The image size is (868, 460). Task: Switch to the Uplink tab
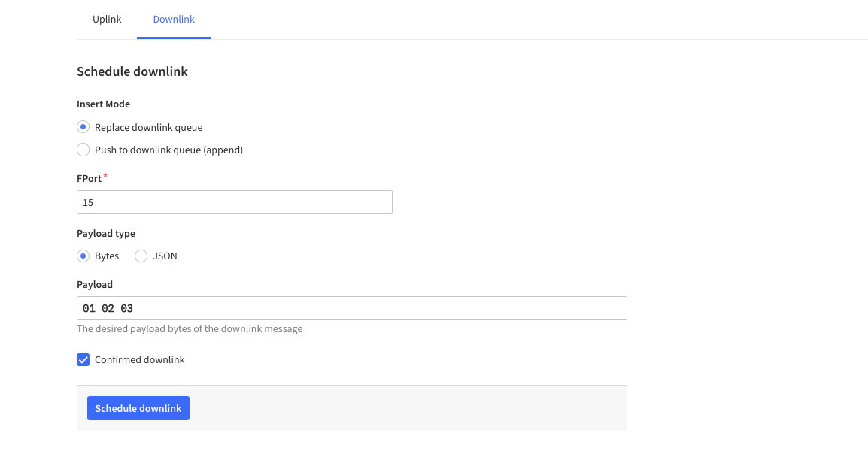click(x=107, y=19)
